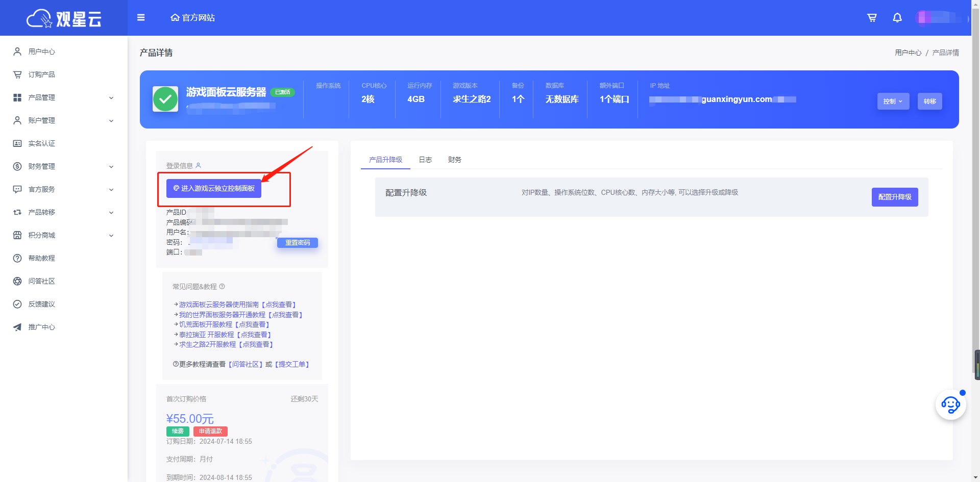The height and width of the screenshot is (482, 980).
Task: Open the shopping cart icon
Action: coord(872,18)
